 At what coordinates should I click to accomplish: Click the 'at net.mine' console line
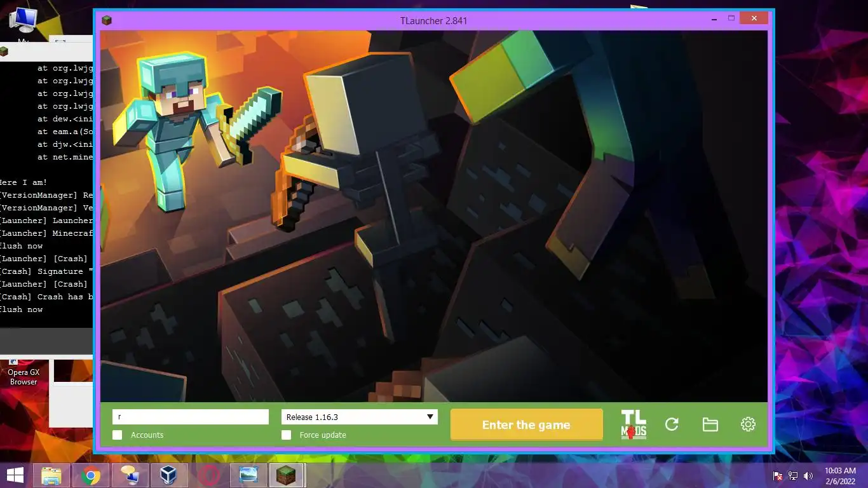pos(65,157)
